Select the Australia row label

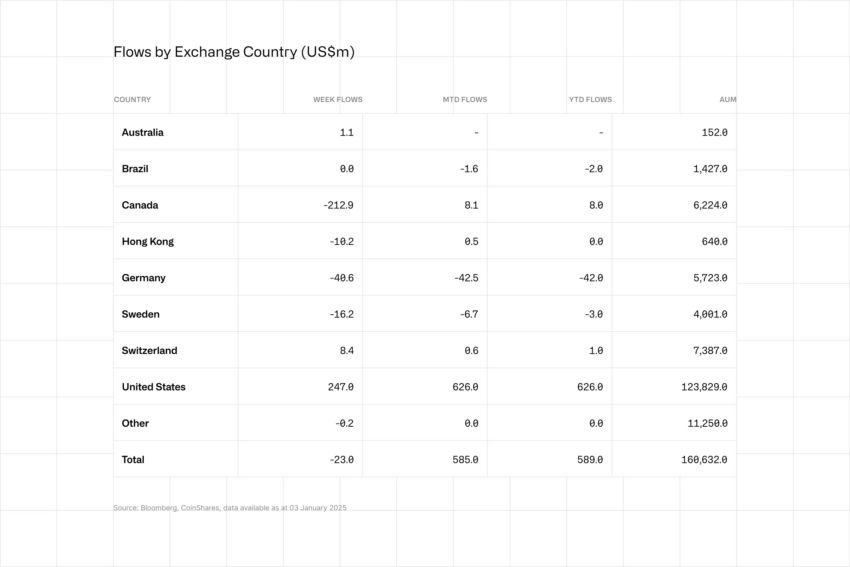click(143, 132)
